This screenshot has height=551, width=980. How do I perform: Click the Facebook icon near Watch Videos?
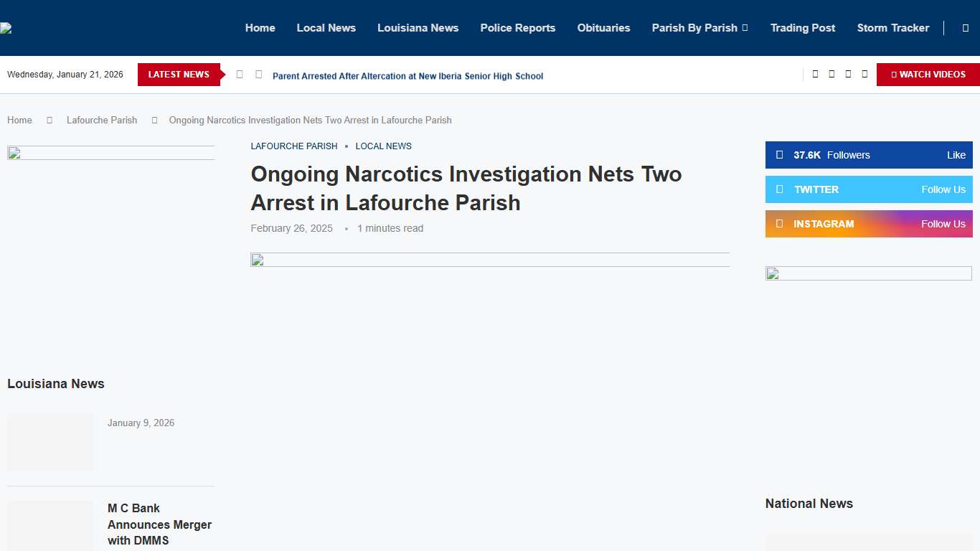pyautogui.click(x=815, y=74)
